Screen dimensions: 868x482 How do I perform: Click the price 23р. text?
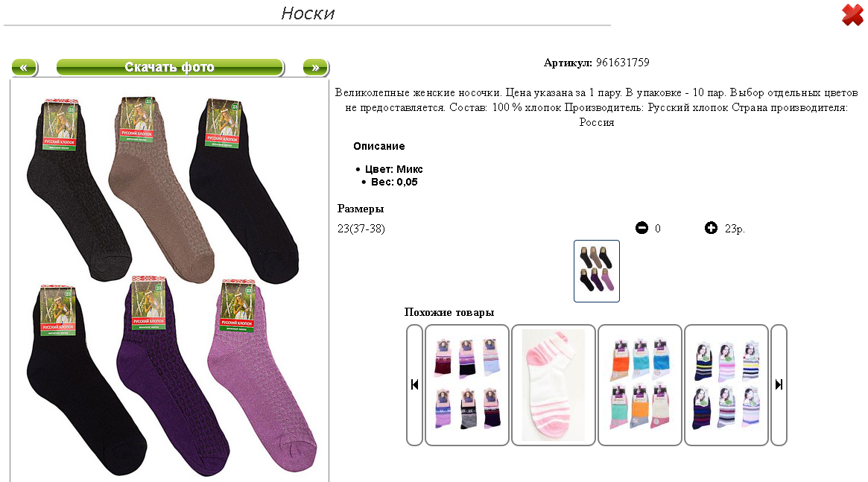click(735, 229)
